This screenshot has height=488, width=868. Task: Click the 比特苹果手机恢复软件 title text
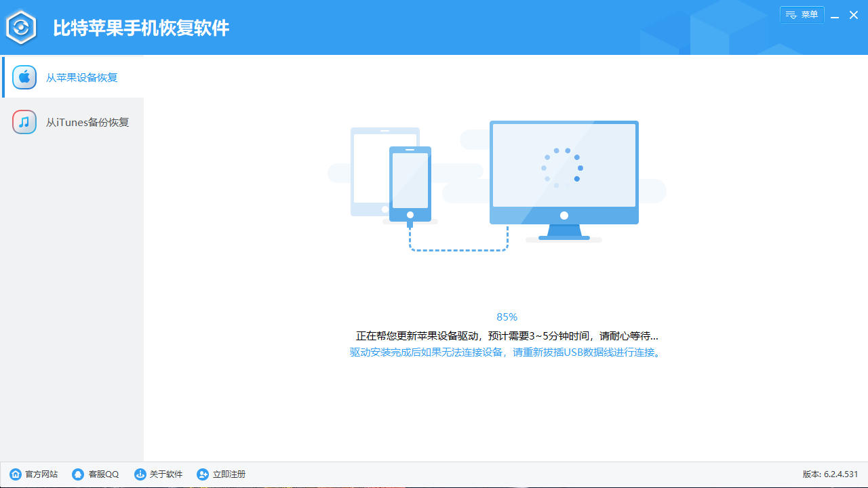pyautogui.click(x=141, y=28)
